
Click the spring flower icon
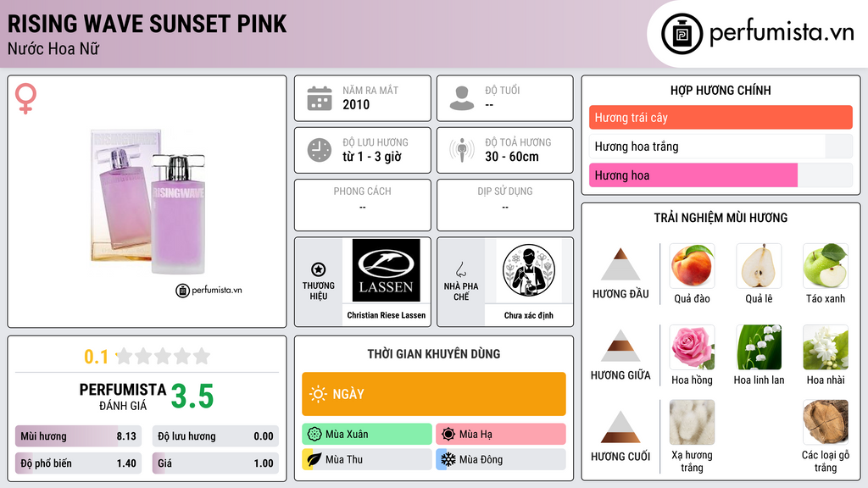(x=314, y=435)
